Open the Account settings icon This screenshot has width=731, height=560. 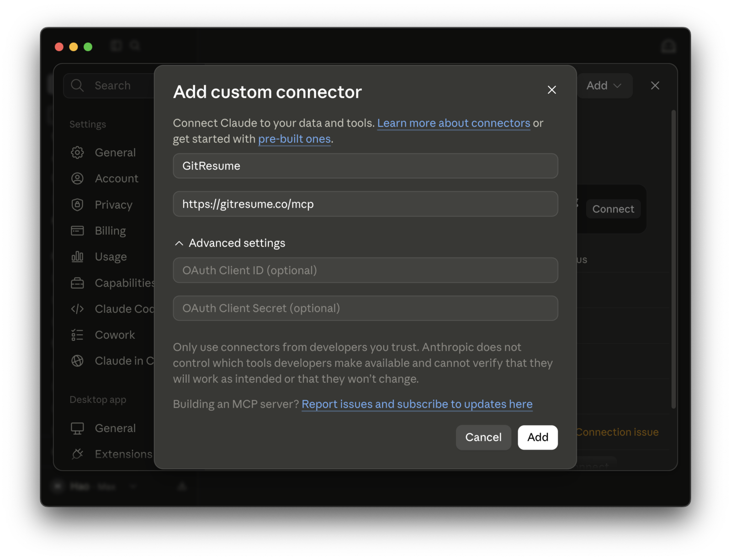click(77, 179)
